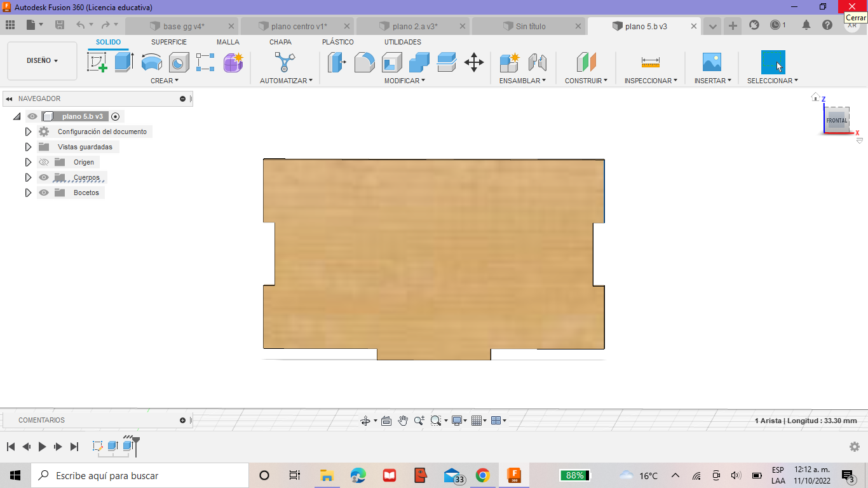
Task: Select the Offset Face tool
Action: click(447, 62)
